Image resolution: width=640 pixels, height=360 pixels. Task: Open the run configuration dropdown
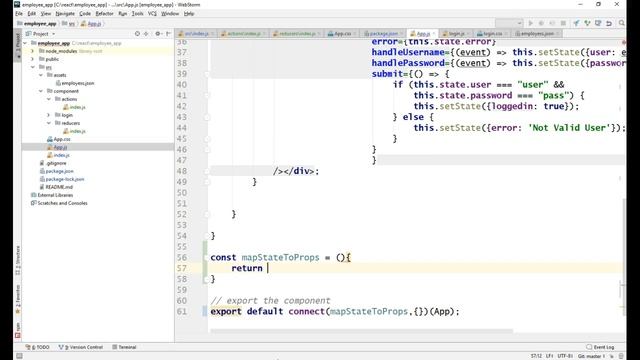[x=509, y=23]
